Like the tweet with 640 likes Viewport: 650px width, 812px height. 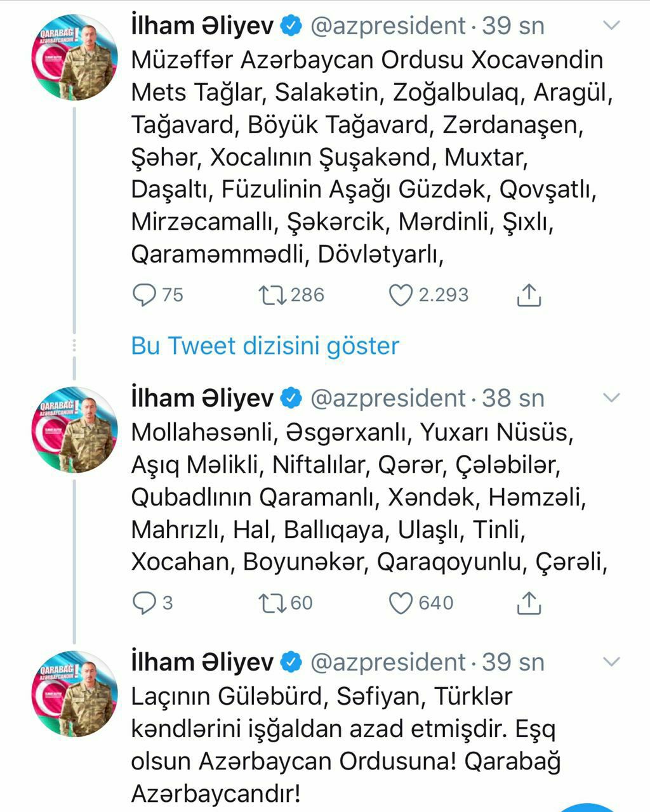click(401, 603)
